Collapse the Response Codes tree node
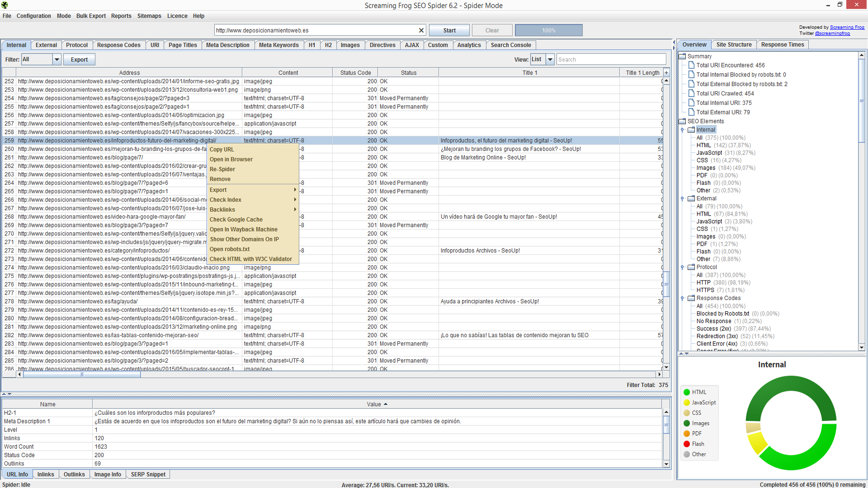This screenshot has width=868, height=488. 682,298
